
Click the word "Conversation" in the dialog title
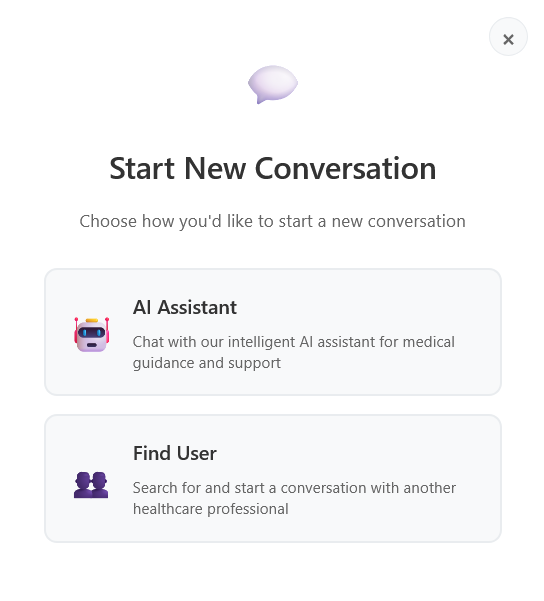click(345, 169)
